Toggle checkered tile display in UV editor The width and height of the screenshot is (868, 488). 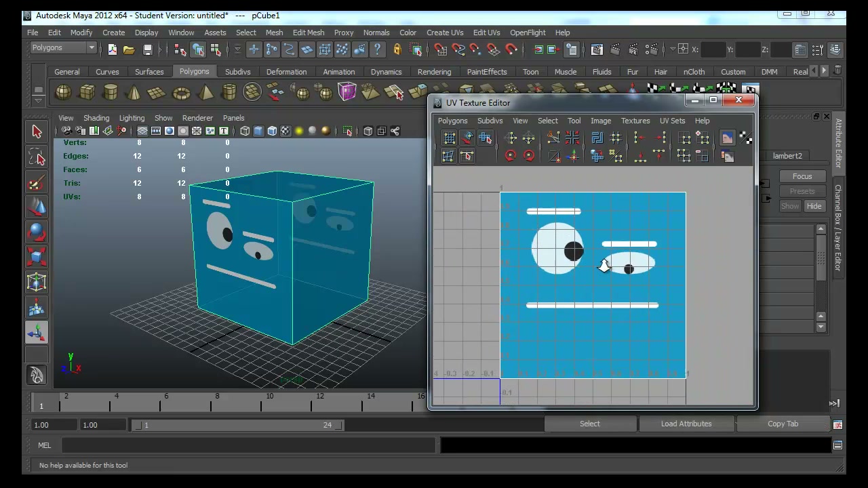(x=745, y=138)
